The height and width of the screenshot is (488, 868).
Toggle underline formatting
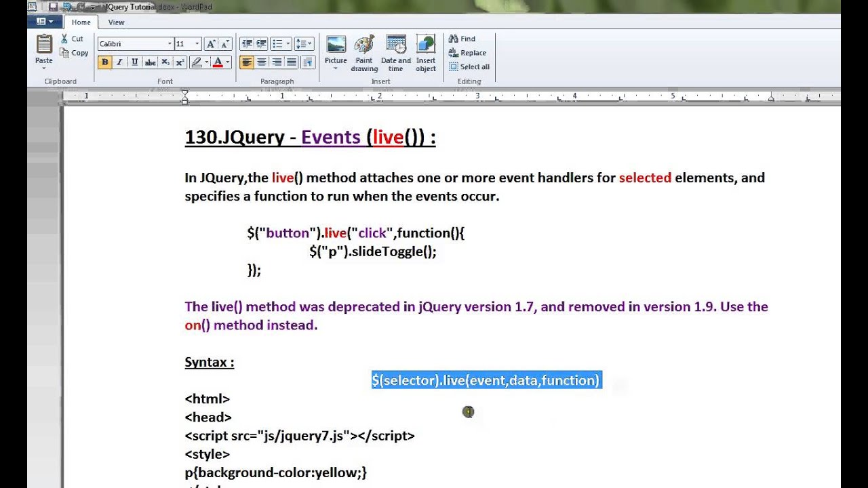pos(134,62)
